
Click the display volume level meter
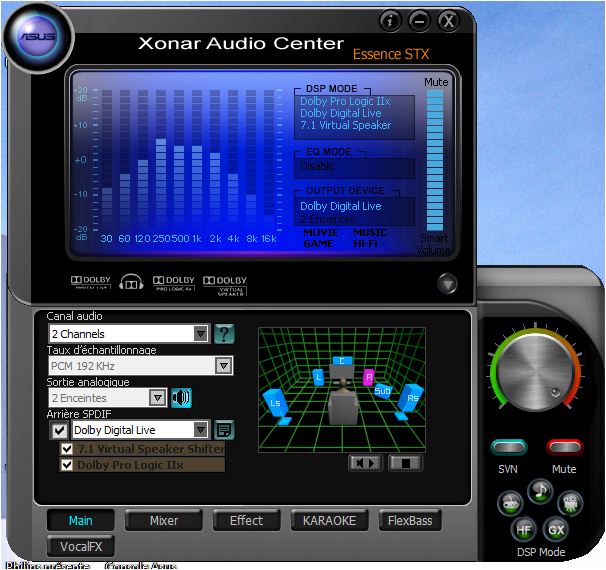click(435, 160)
